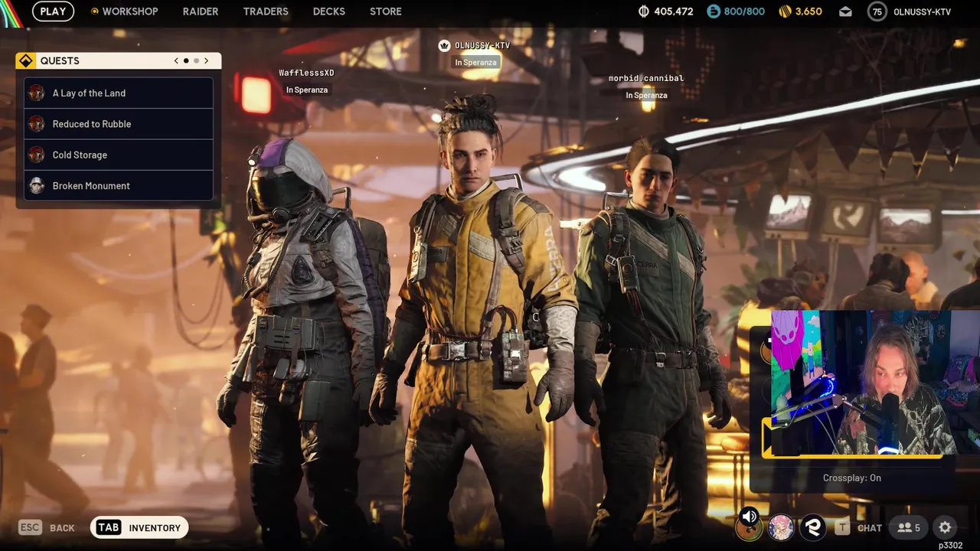Viewport: 980px width, 551px height.
Task: Open Inventory with the TAB button
Action: pyautogui.click(x=139, y=527)
